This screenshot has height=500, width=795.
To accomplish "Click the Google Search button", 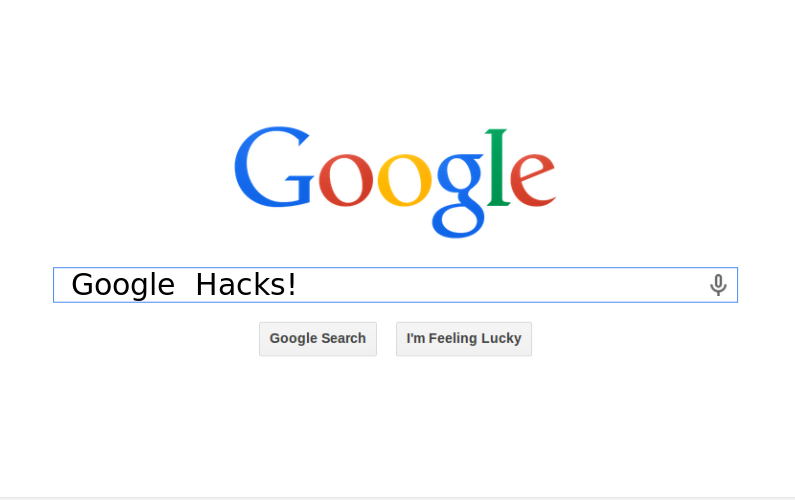I will (x=318, y=339).
